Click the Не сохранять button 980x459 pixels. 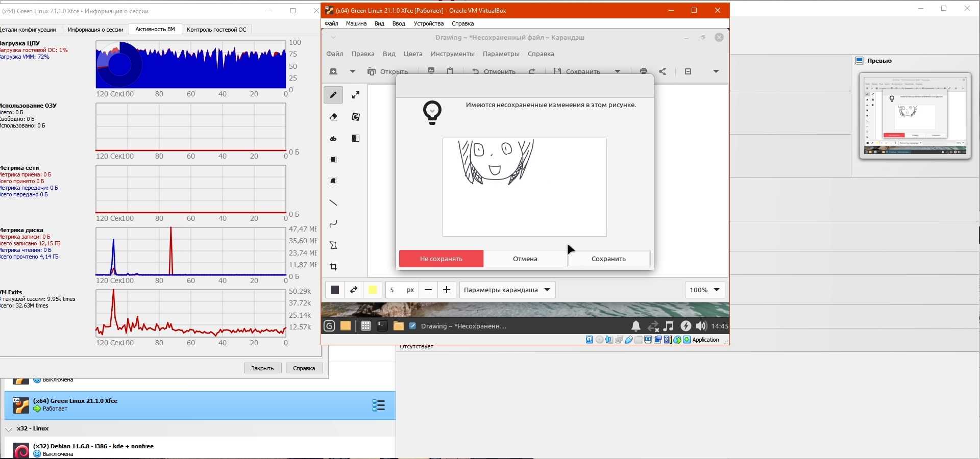click(441, 259)
